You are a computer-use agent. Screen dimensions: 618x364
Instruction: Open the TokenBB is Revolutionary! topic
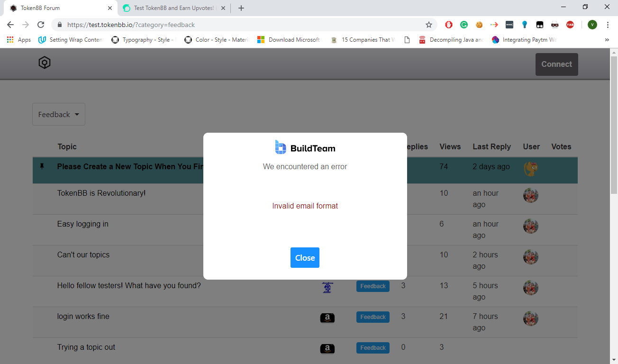tap(101, 193)
